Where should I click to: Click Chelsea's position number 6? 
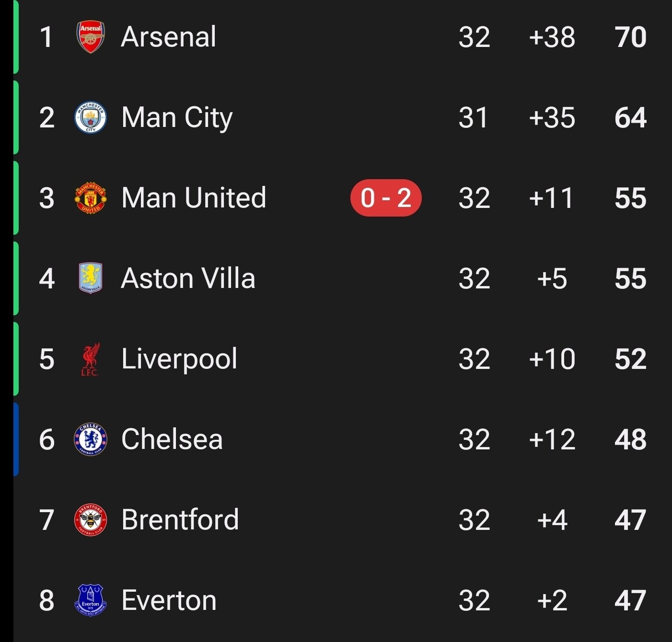point(46,439)
